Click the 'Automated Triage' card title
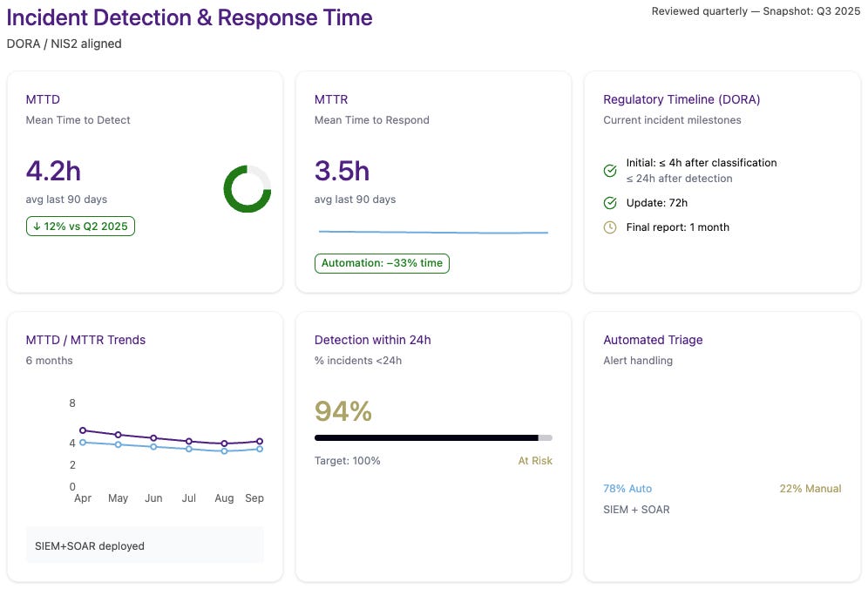Screen dimensions: 868x589 [654, 341]
